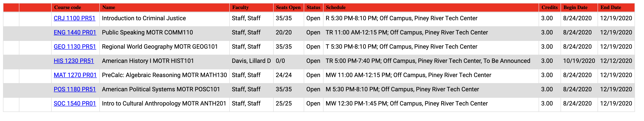Open the GEO 1130 PR51 course link
Image resolution: width=644 pixels, height=121 pixels.
pos(75,47)
